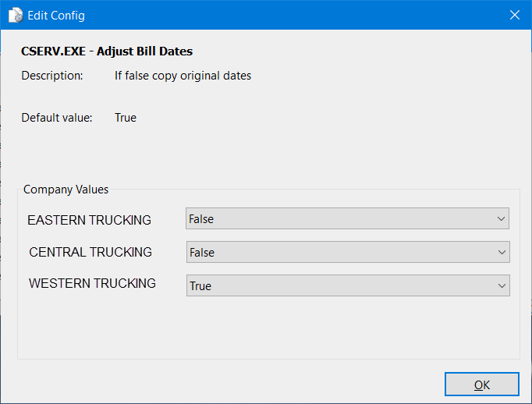Click the 'Edit Config' title bar text

56,16
